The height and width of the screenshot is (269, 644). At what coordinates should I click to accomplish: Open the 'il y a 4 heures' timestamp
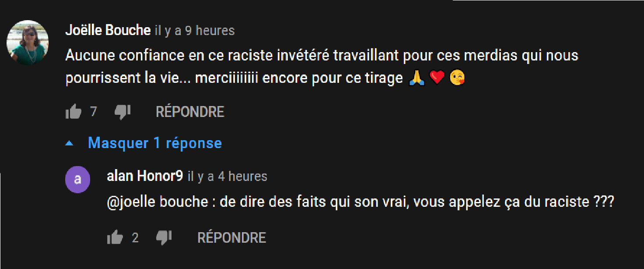coord(227,176)
